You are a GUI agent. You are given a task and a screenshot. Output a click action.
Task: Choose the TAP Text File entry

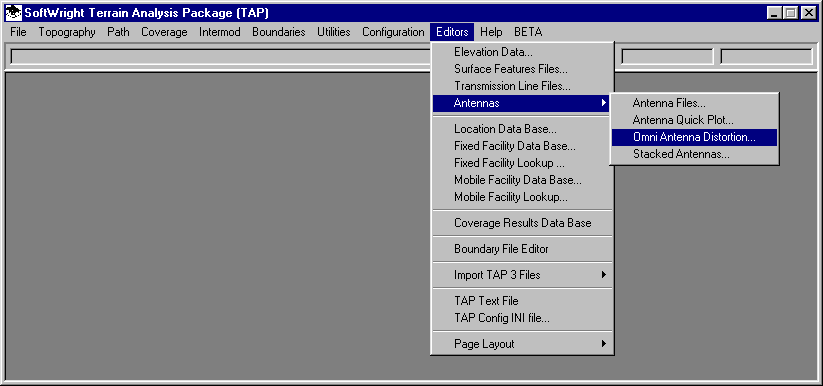click(522, 301)
